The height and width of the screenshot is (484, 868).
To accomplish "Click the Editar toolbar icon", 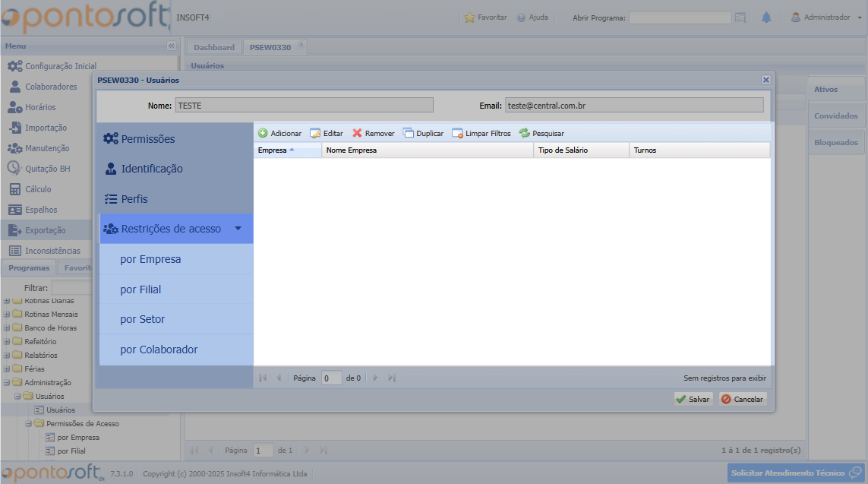I will pyautogui.click(x=315, y=133).
